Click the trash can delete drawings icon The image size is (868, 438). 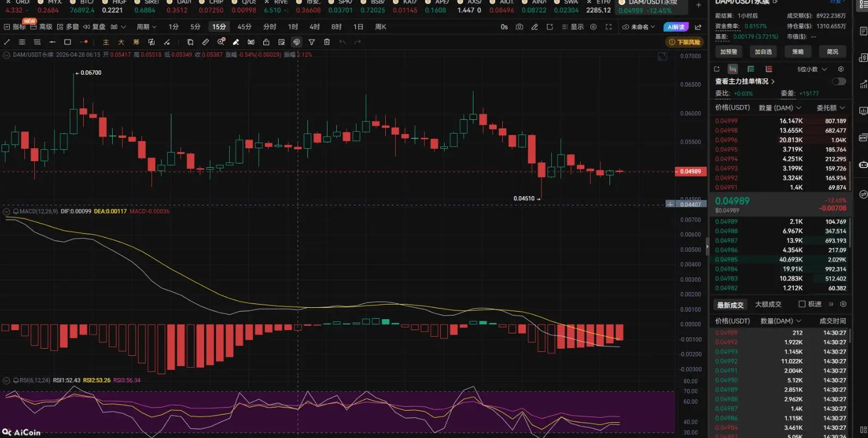(327, 42)
